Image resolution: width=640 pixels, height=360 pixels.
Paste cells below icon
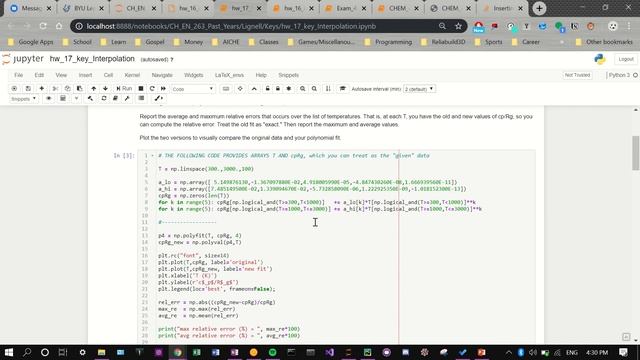coord(80,89)
